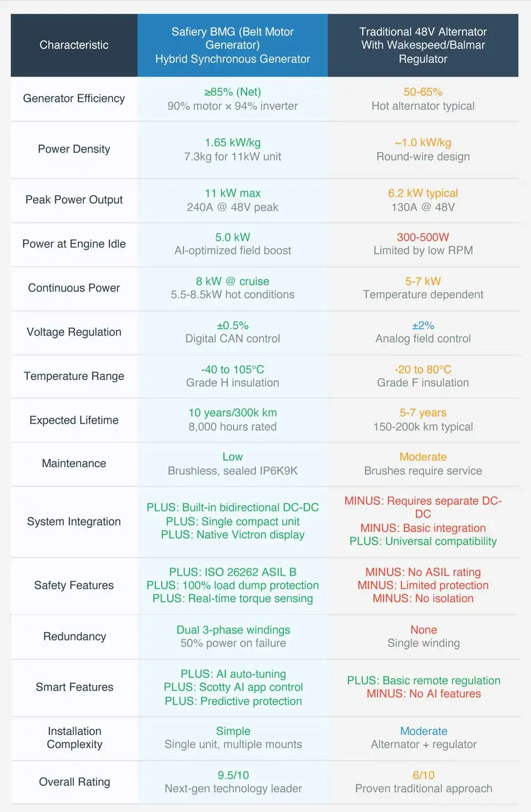The image size is (531, 812).
Task: Select the Generator Efficiency row label
Action: (x=74, y=98)
